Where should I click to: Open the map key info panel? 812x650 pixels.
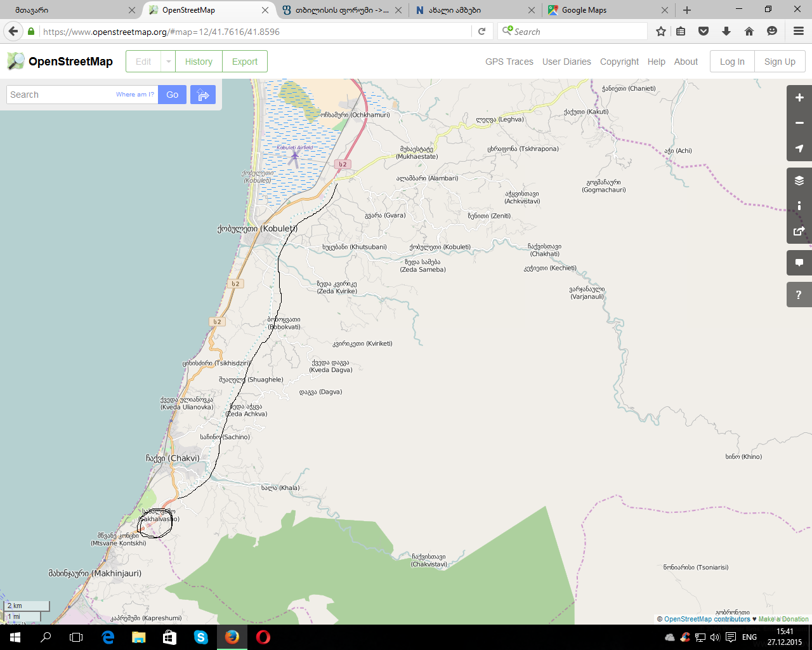coord(799,206)
